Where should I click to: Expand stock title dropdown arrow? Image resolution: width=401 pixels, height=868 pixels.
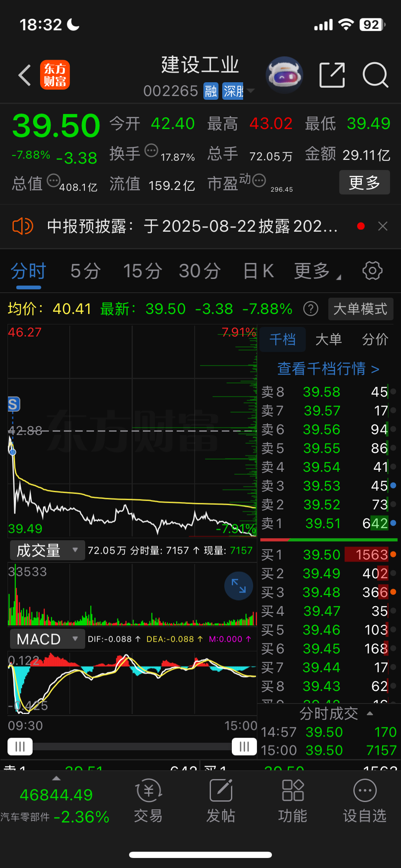251,91
